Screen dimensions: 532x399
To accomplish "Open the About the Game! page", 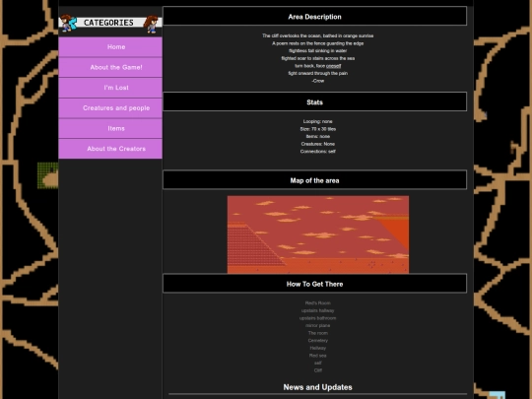I will tap(110, 67).
